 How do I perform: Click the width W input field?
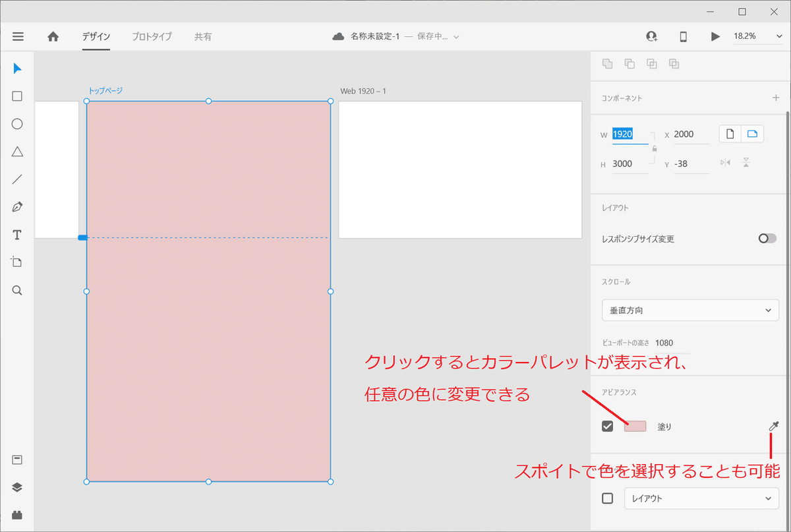coord(630,134)
